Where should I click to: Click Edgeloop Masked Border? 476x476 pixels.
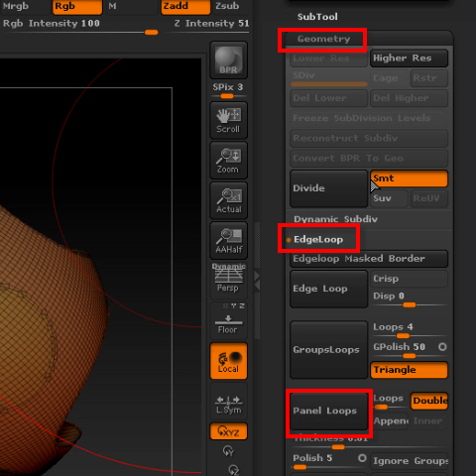[x=369, y=259]
